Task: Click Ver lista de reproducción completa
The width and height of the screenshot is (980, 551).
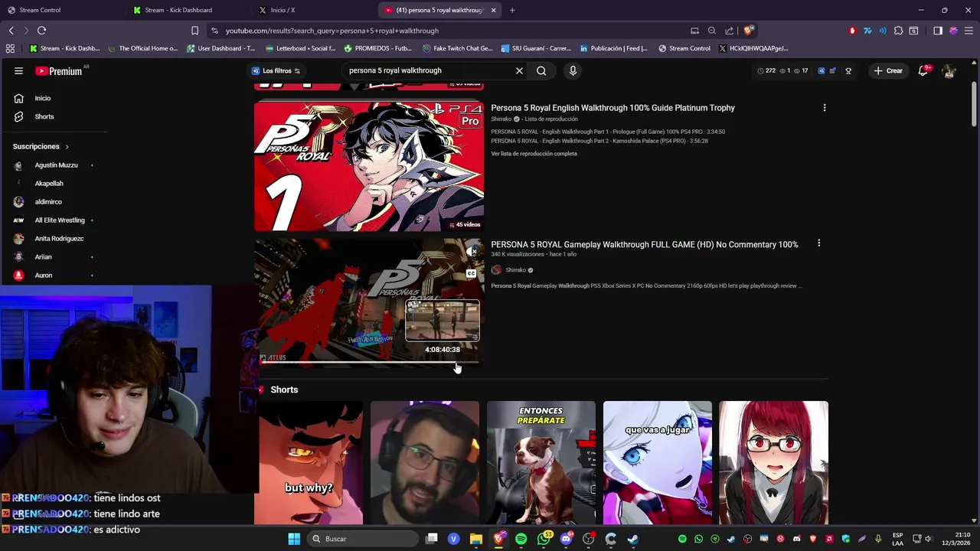Action: tap(534, 154)
